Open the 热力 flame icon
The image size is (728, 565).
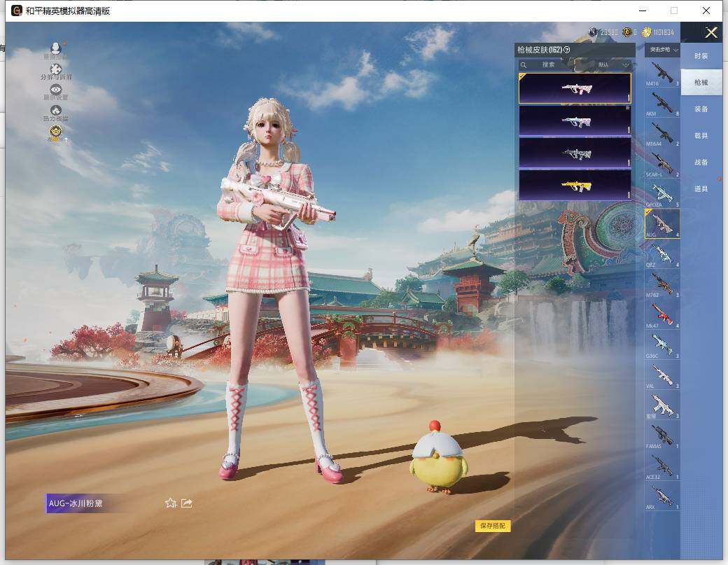56,111
